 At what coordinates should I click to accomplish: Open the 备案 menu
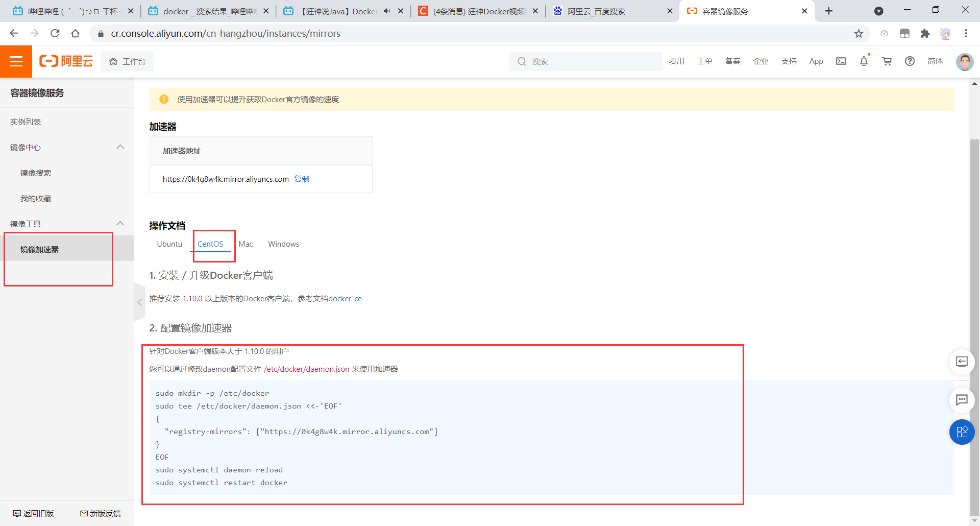pos(732,61)
